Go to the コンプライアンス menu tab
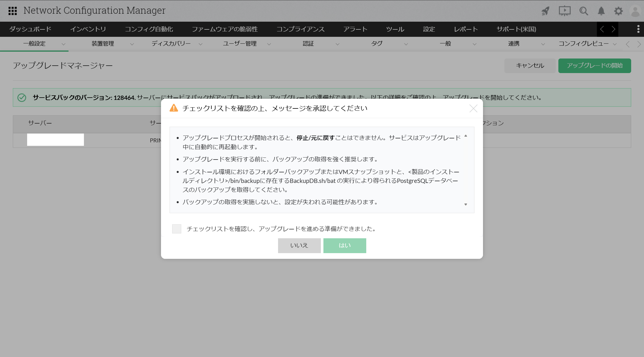 [x=300, y=29]
